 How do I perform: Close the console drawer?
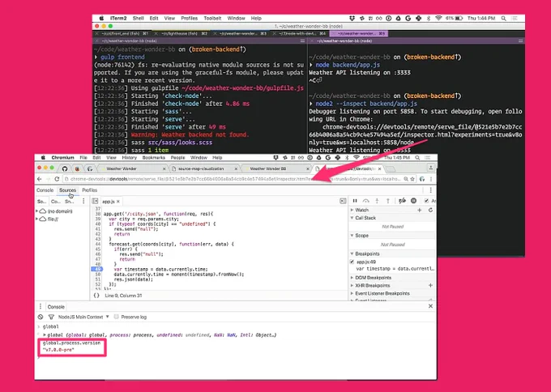[430, 306]
